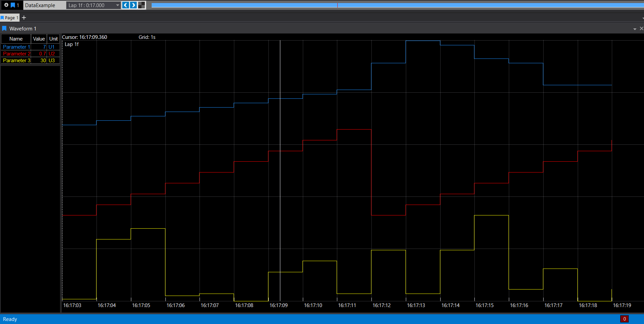This screenshot has height=324, width=644.
Task: Click the Cursor: 16:17:09.360 readout
Action: [84, 37]
